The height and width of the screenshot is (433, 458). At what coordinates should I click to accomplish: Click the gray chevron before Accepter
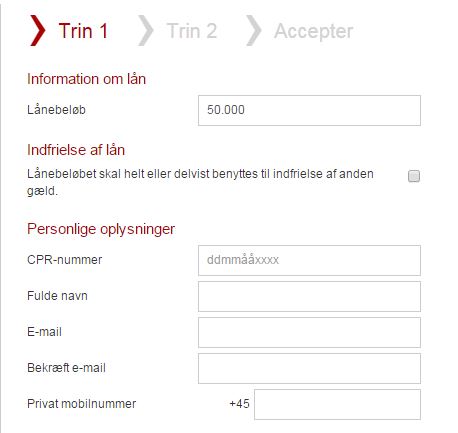[254, 30]
